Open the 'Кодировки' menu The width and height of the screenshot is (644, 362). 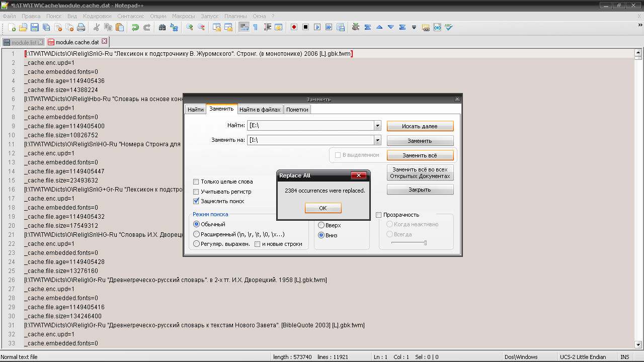97,16
